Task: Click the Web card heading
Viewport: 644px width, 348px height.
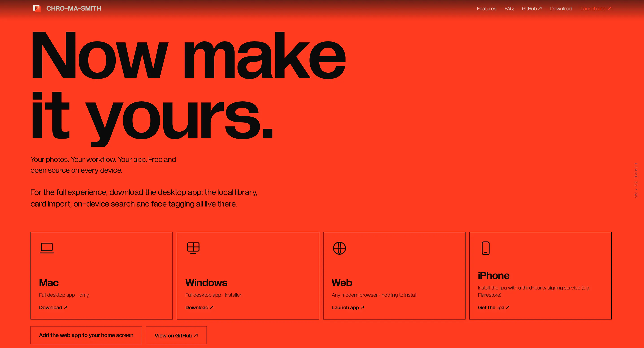Action: pos(342,283)
